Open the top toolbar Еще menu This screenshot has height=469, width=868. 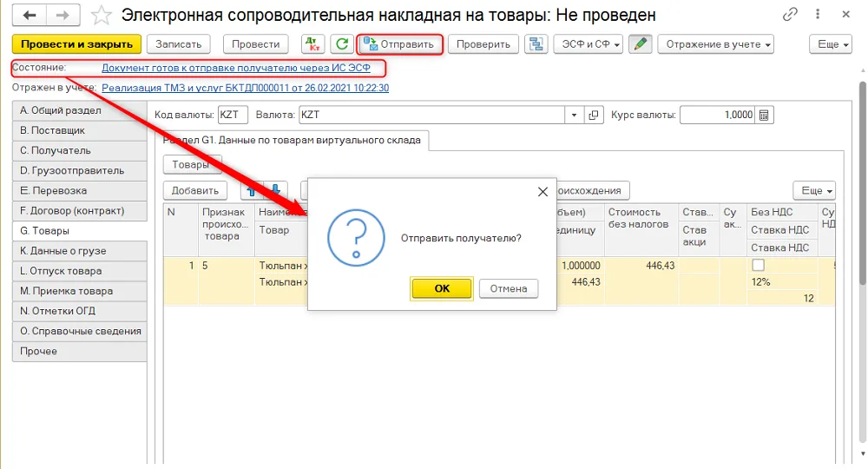click(831, 44)
